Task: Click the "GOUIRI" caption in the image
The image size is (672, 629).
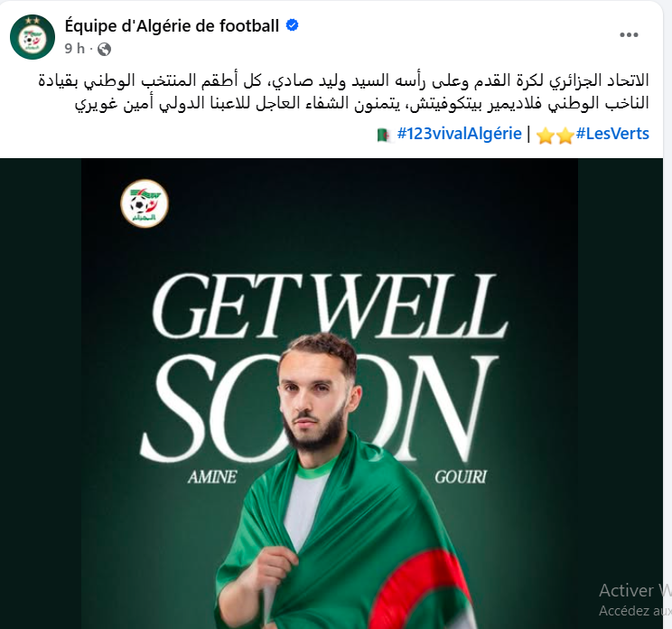Action: tap(461, 477)
